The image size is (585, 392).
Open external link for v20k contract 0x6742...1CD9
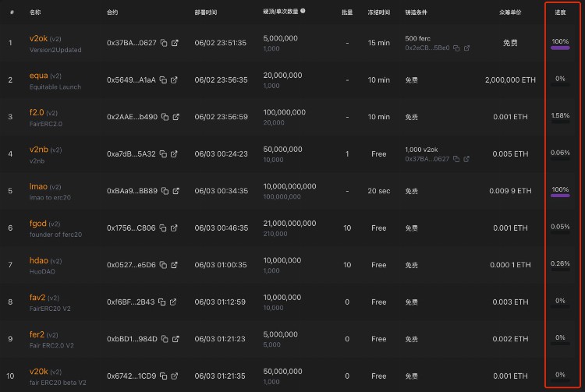pos(175,376)
